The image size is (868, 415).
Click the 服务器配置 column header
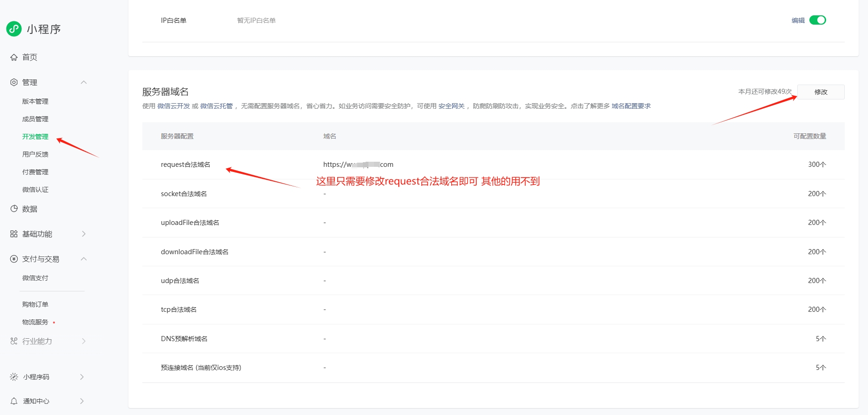pos(177,136)
